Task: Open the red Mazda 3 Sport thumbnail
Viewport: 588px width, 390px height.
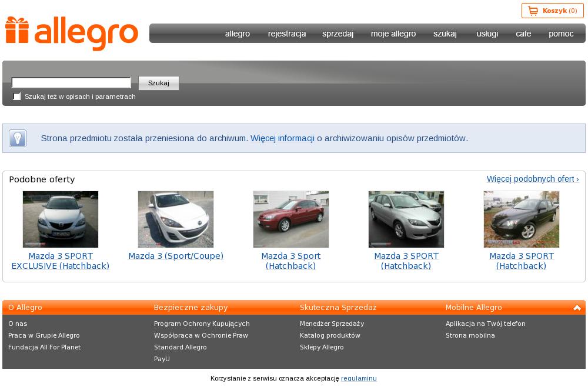Action: pos(291,219)
